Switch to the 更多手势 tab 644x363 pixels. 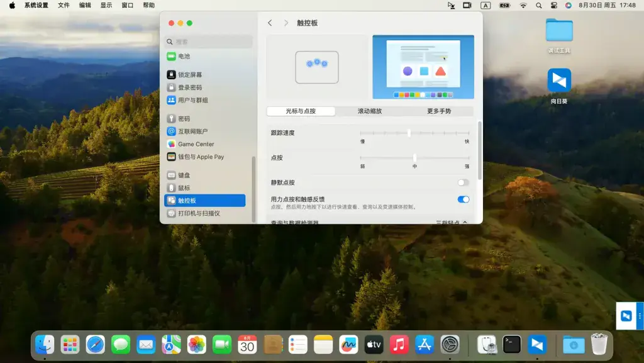(439, 111)
